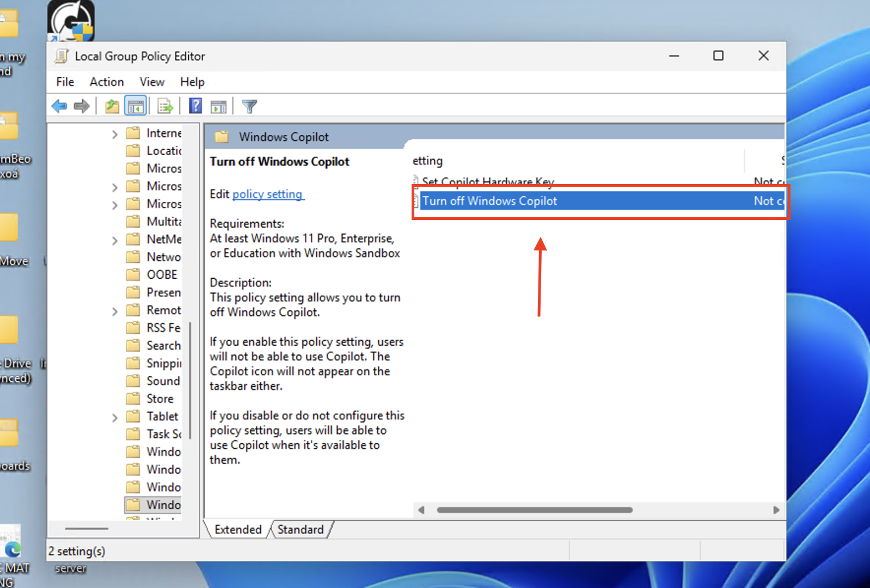Click the Forward arrow toolbar icon
Screen dimensions: 870x588
[82, 106]
